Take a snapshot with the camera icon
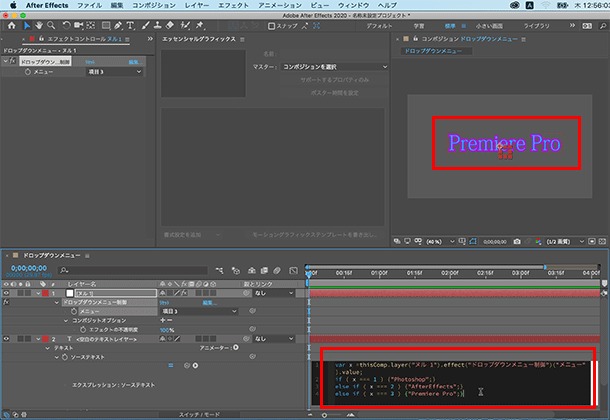The width and height of the screenshot is (610, 420). pos(517,242)
